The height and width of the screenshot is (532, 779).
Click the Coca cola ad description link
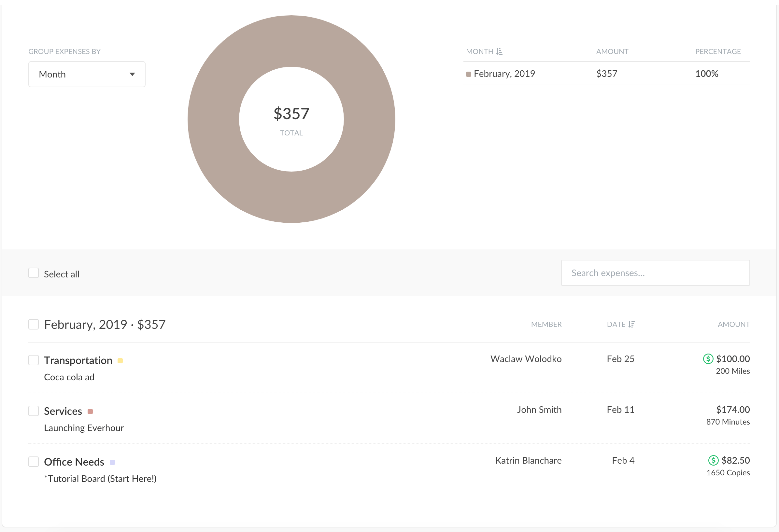pyautogui.click(x=69, y=376)
